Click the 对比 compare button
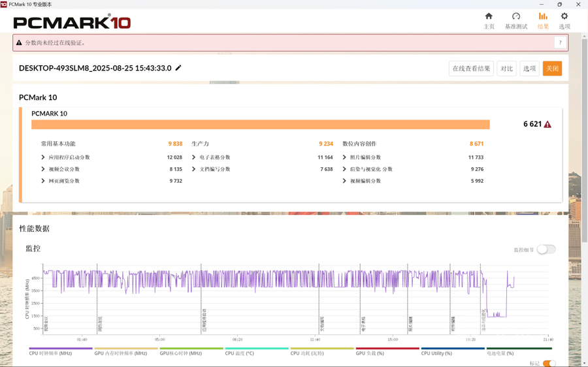 pos(506,69)
